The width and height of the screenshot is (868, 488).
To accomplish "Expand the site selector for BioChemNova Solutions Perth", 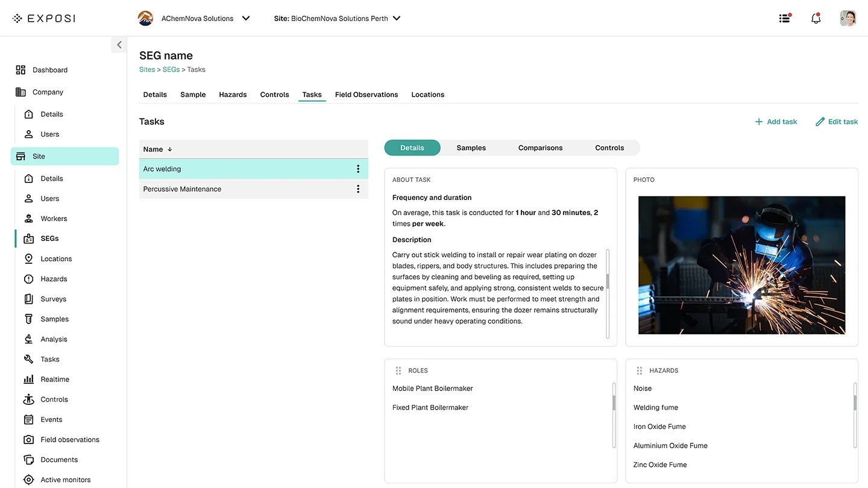I will coord(397,18).
